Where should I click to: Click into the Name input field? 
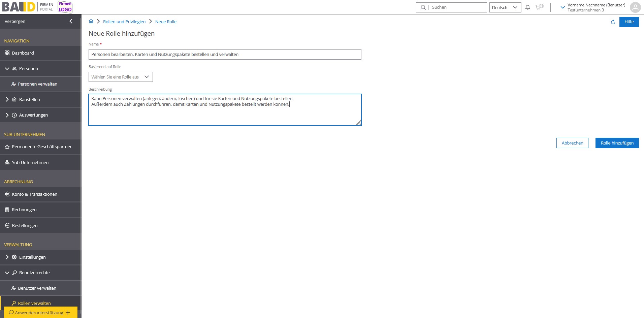click(225, 54)
